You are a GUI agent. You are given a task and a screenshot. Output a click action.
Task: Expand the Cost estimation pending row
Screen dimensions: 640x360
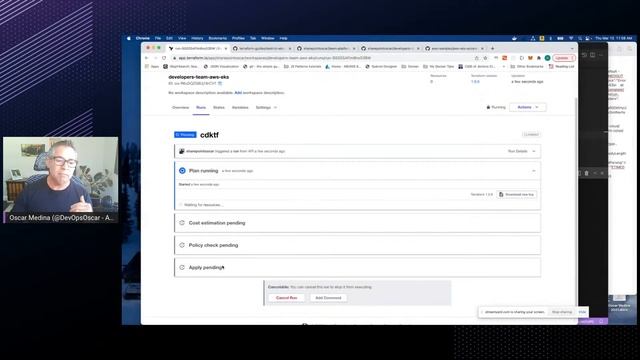point(358,223)
